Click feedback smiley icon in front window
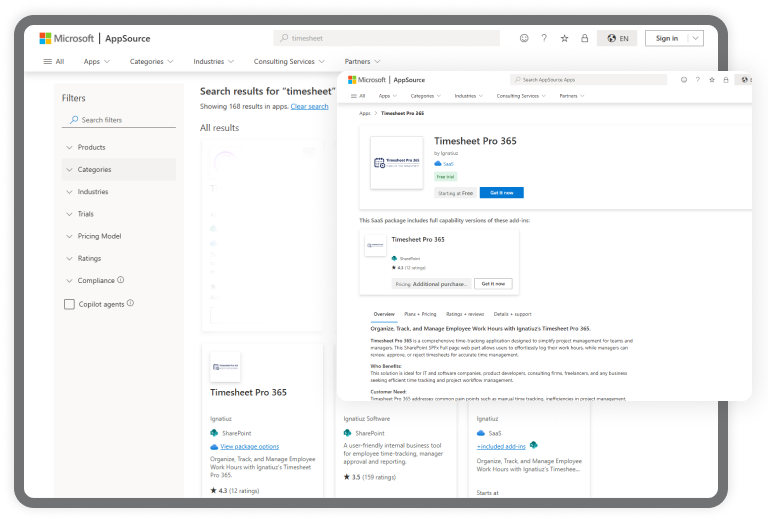 click(x=684, y=80)
